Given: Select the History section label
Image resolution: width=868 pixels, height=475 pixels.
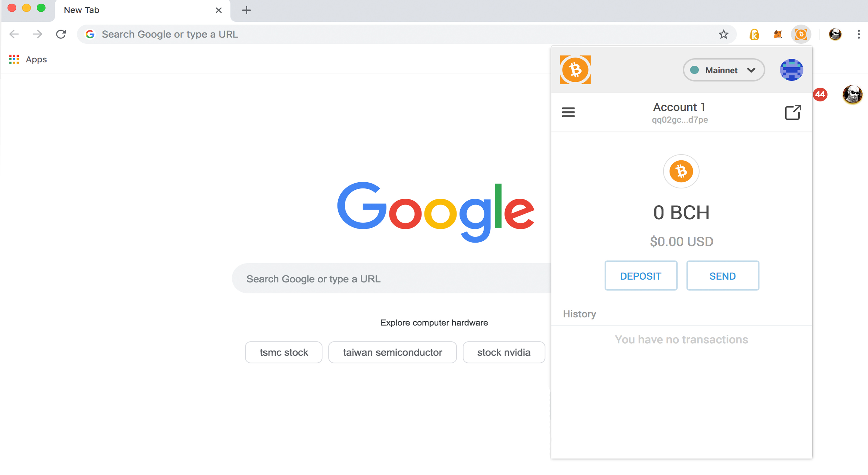Looking at the screenshot, I should tap(579, 314).
